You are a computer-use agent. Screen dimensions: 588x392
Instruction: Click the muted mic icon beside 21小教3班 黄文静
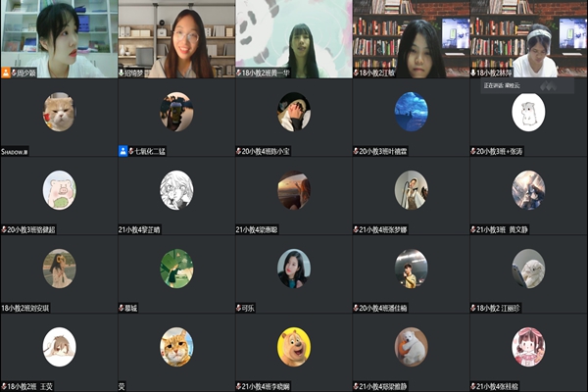(x=473, y=229)
